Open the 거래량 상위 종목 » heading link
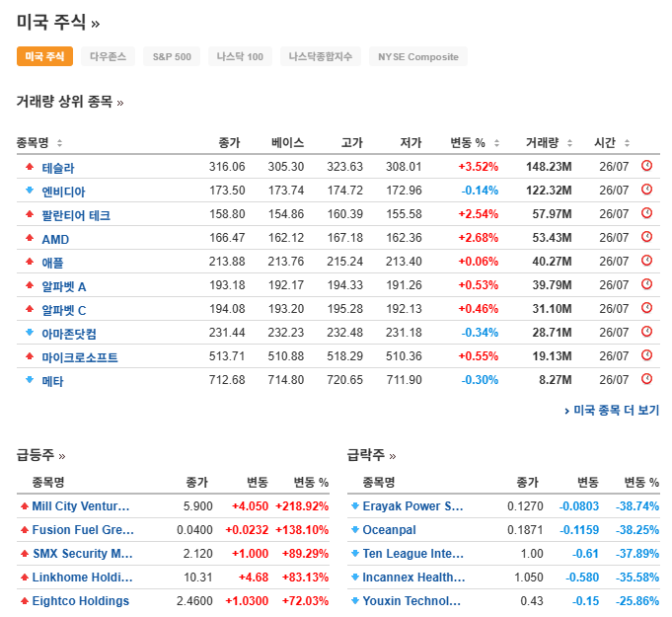The height and width of the screenshot is (617, 672). coord(70,102)
